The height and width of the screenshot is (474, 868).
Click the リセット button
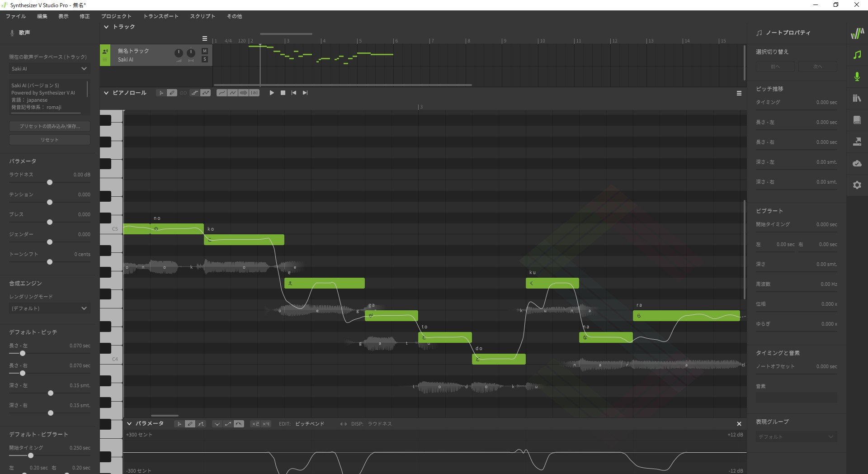click(x=49, y=140)
